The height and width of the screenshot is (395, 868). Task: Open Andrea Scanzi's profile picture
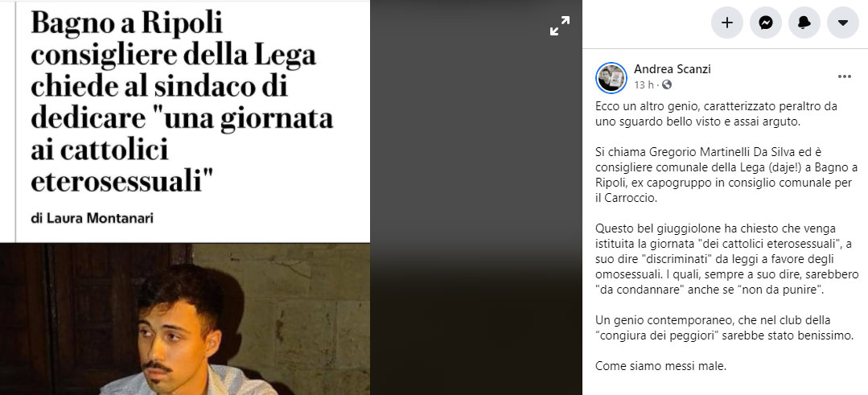[x=611, y=77]
